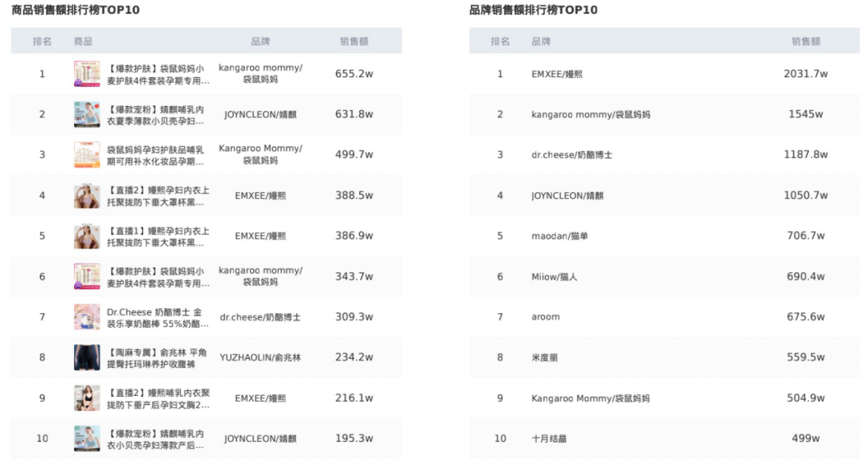Sort product table by 销售额 header

coord(354,42)
